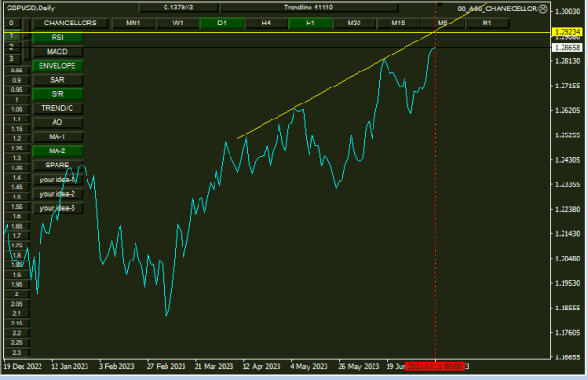Click the 'Trendline 41110' label
This screenshot has width=588, height=380.
click(309, 8)
